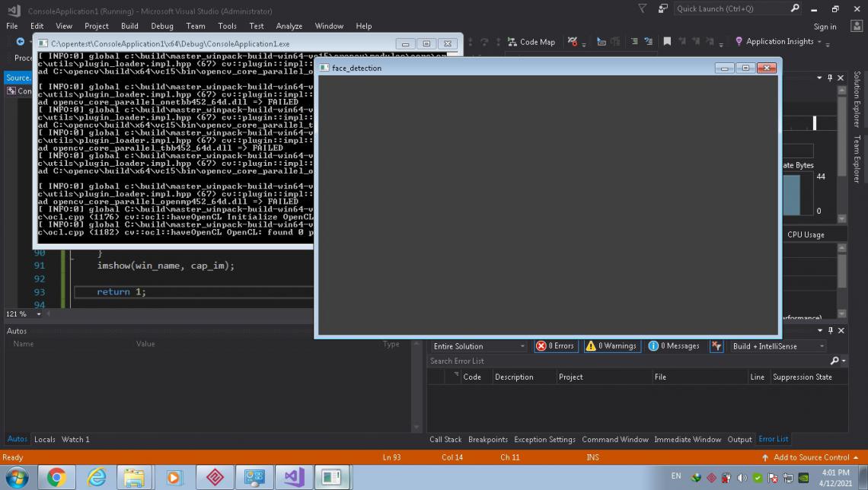Pin the Error List panel with pushpin icon
Screen dimensions: 868x490
point(830,330)
